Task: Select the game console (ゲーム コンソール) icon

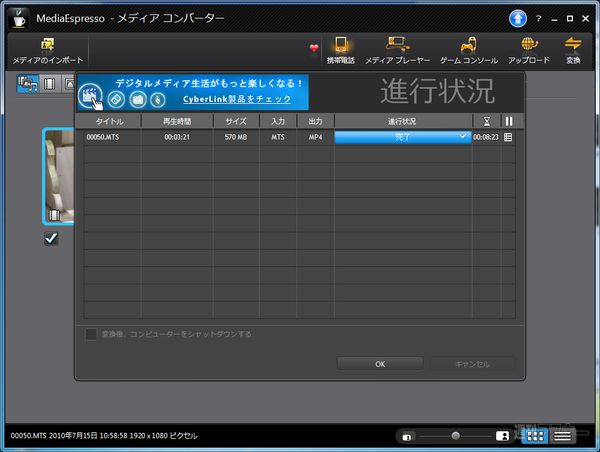Action: [468, 45]
